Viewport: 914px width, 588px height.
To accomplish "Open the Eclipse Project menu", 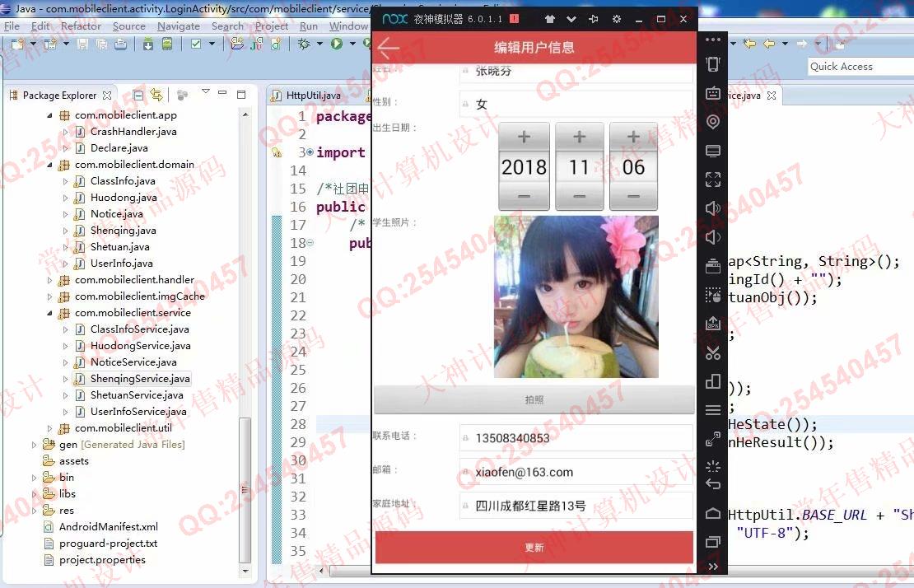I will [x=272, y=26].
